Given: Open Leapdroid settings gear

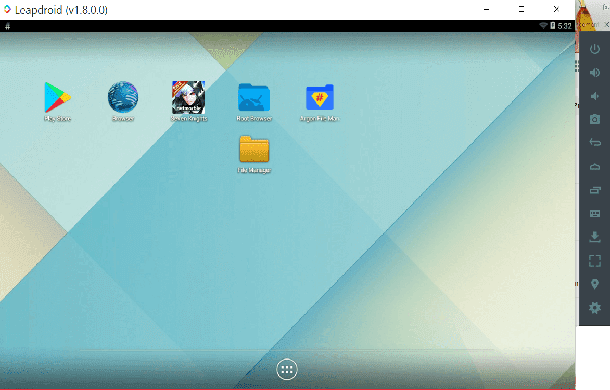Looking at the screenshot, I should 594,308.
